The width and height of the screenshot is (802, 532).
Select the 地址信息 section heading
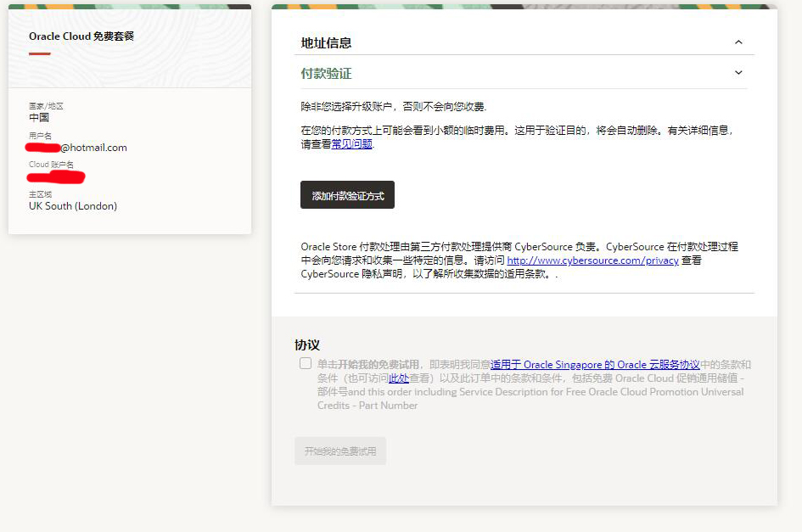click(x=326, y=43)
